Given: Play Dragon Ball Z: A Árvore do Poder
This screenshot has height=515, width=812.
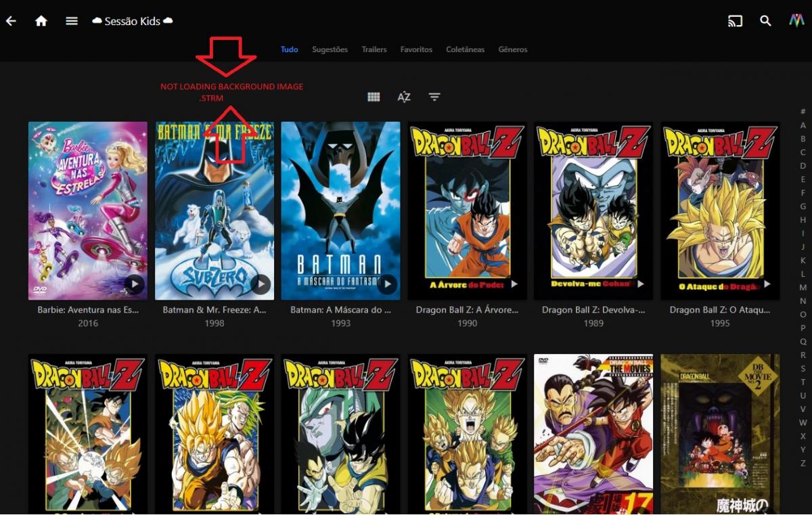Looking at the screenshot, I should point(514,285).
